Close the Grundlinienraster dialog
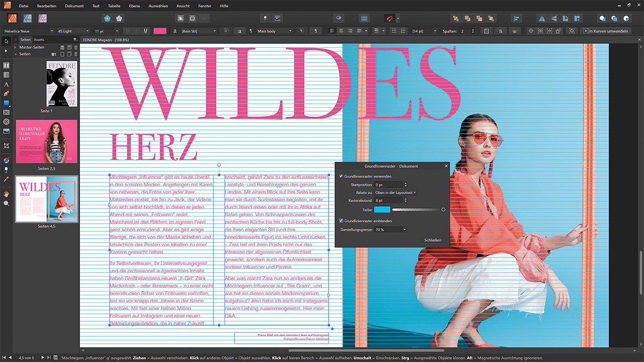 [x=446, y=166]
